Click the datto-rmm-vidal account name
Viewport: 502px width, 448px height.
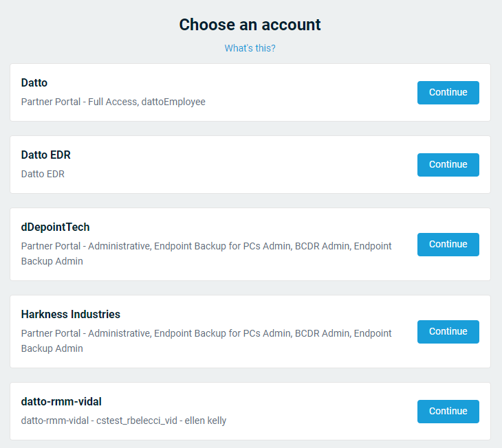click(x=61, y=402)
